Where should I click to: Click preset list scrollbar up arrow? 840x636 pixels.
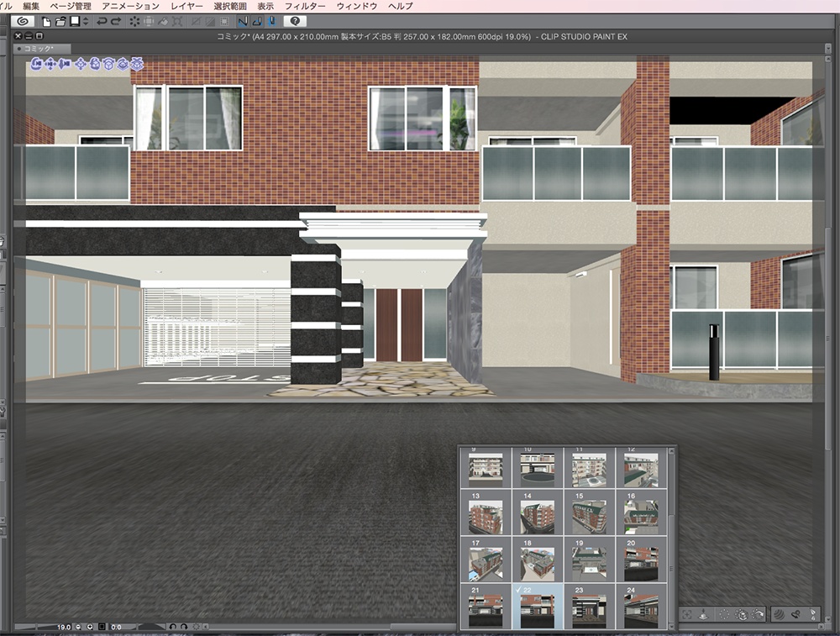pos(671,452)
